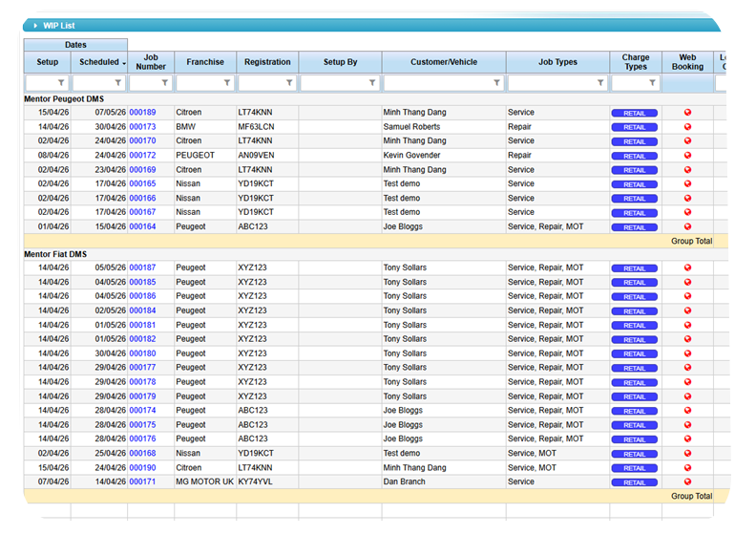Click the RETAIL badge for job 000172
756x535 pixels.
pyautogui.click(x=635, y=156)
